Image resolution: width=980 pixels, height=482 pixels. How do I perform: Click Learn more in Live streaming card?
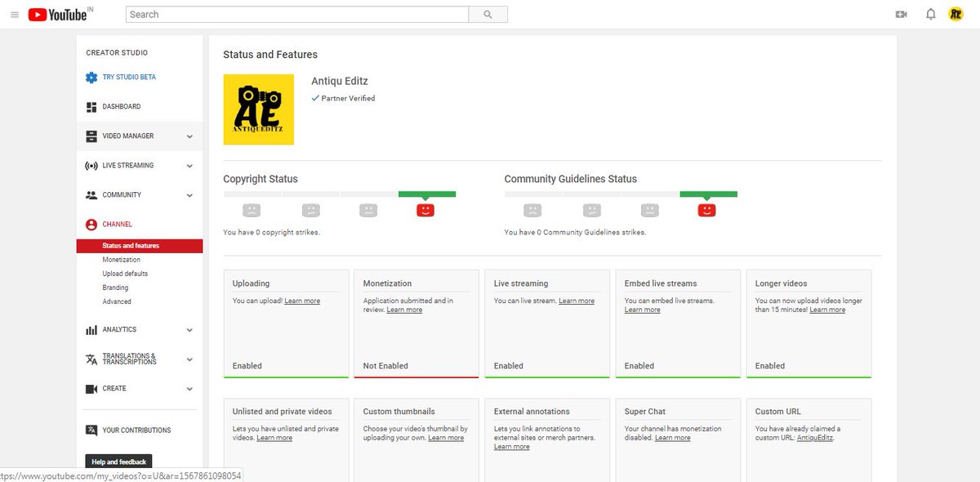tap(577, 301)
